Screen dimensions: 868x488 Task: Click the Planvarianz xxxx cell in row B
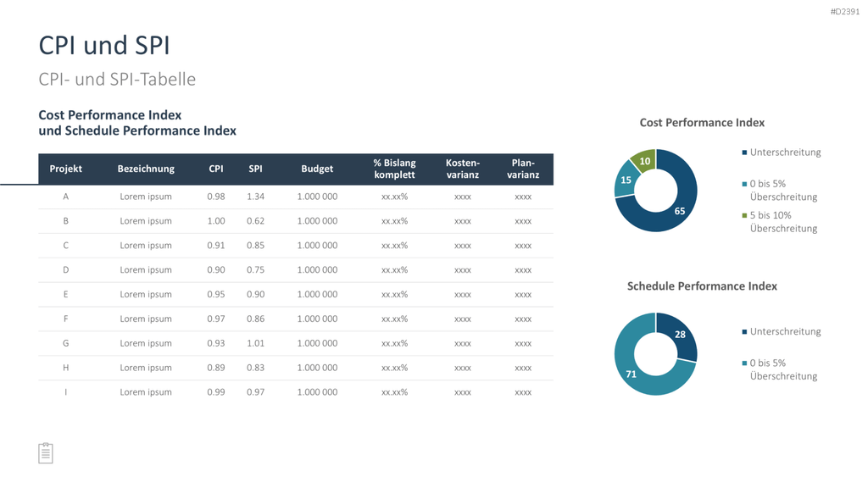pyautogui.click(x=523, y=221)
